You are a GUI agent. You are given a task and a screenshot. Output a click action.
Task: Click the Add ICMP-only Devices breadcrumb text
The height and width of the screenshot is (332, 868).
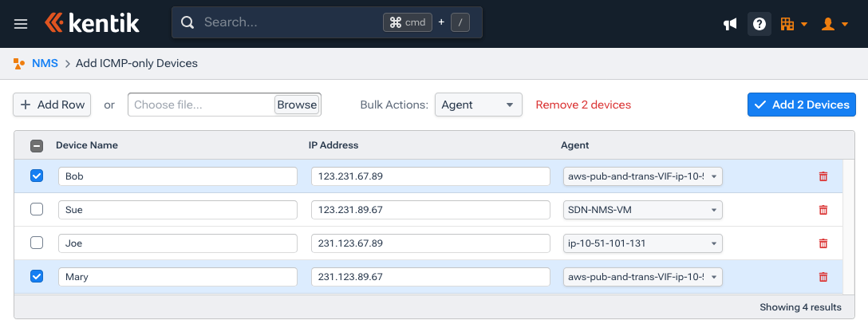136,63
